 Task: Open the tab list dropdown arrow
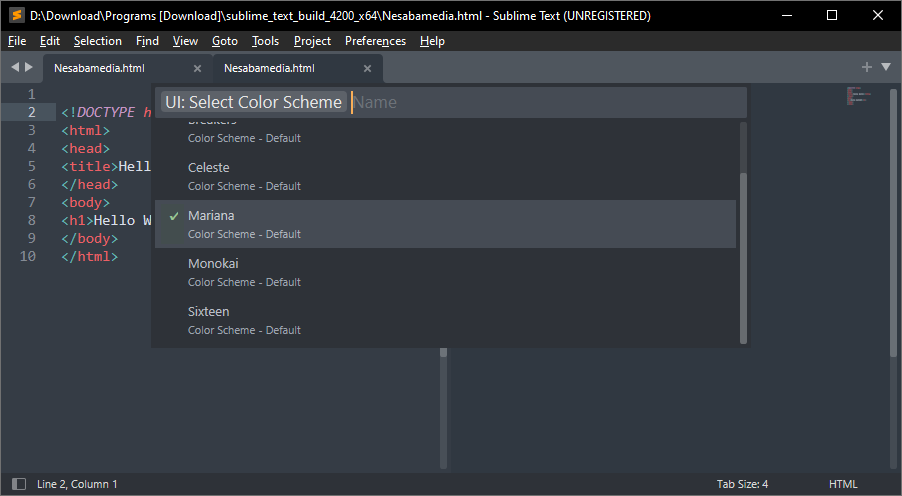(x=885, y=67)
